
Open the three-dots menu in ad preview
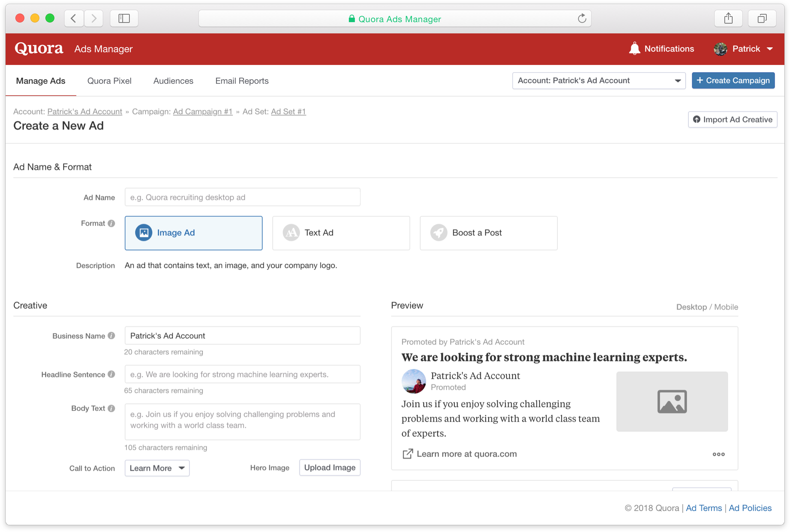pyautogui.click(x=718, y=454)
